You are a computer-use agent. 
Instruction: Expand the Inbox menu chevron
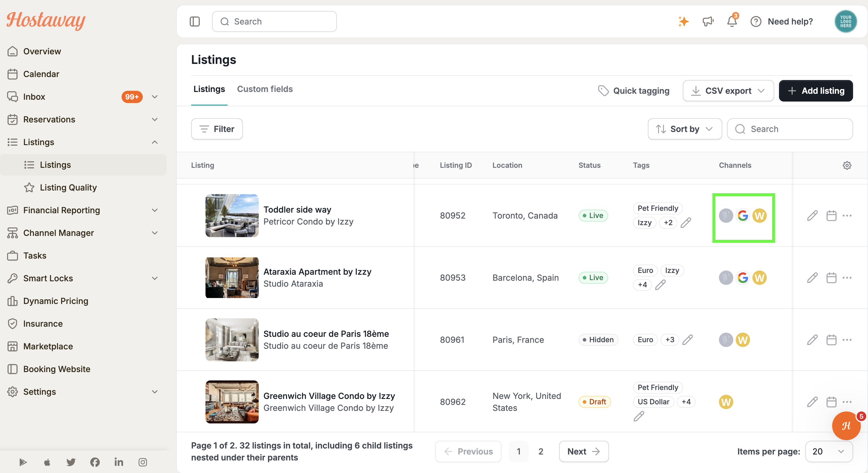155,97
